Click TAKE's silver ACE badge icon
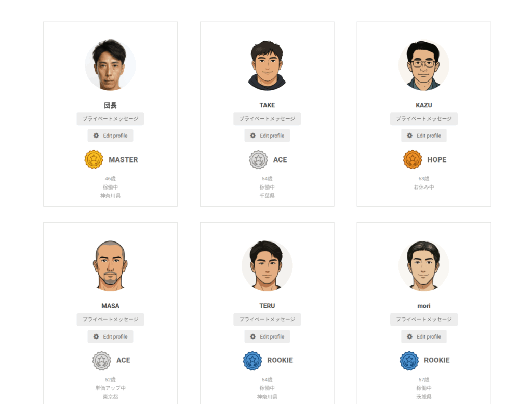This screenshot has height=404, width=532. click(x=258, y=159)
